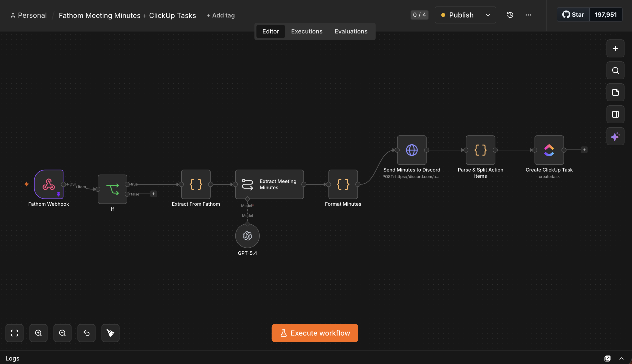Click the undo arrow button
This screenshot has width=632, height=364.
[86, 333]
